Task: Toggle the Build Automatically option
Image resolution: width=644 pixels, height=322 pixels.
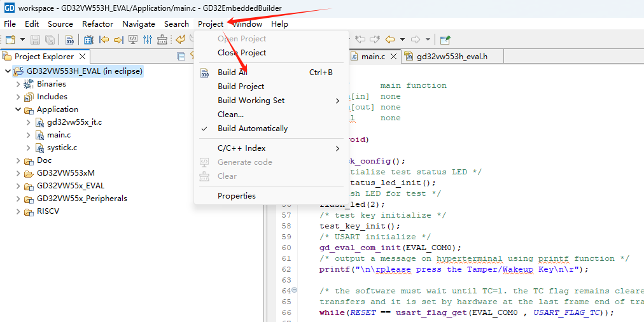Action: pyautogui.click(x=253, y=129)
